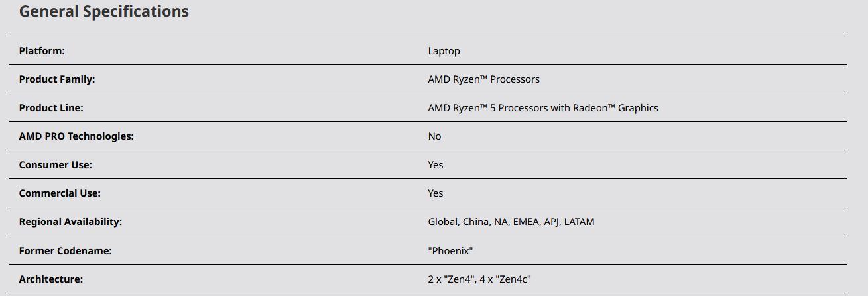Select the Architecture label
868x296 pixels.
point(51,279)
